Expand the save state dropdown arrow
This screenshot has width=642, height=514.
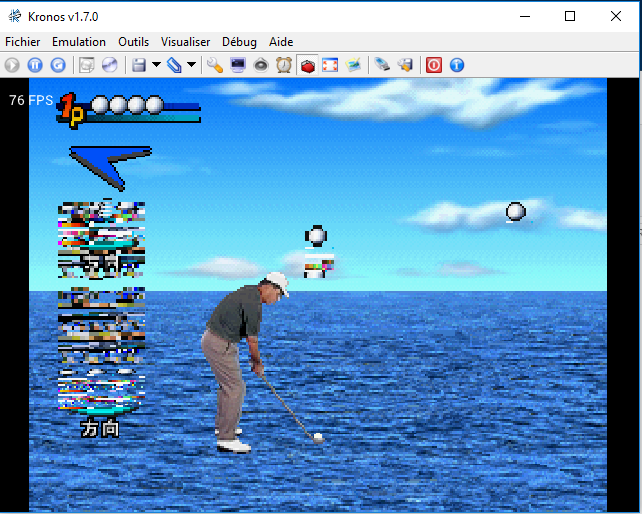click(x=156, y=64)
